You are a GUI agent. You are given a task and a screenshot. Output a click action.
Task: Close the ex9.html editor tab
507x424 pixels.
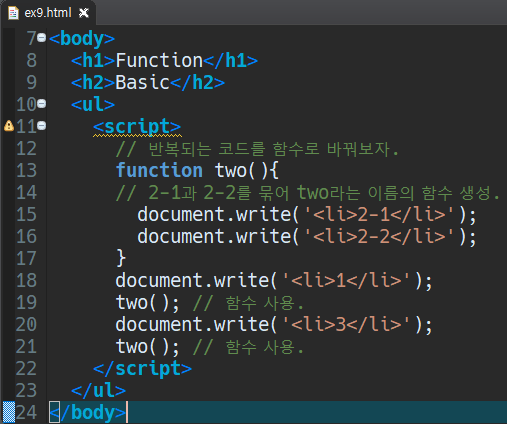coord(84,13)
